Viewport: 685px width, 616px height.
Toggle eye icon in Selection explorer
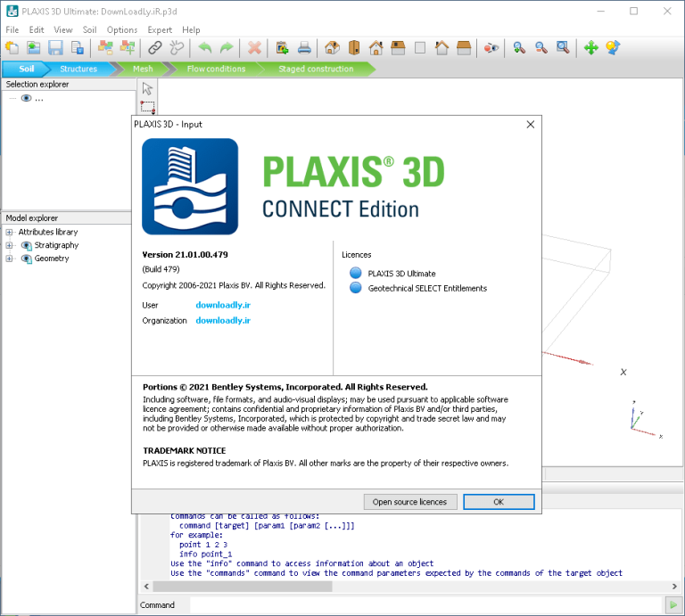pos(26,98)
